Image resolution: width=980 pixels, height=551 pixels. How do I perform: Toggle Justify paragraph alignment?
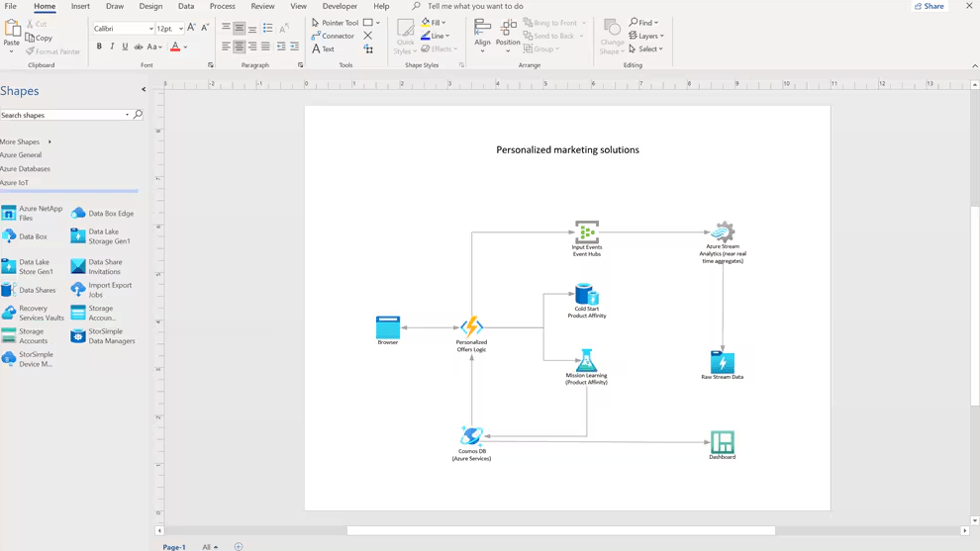click(x=265, y=46)
